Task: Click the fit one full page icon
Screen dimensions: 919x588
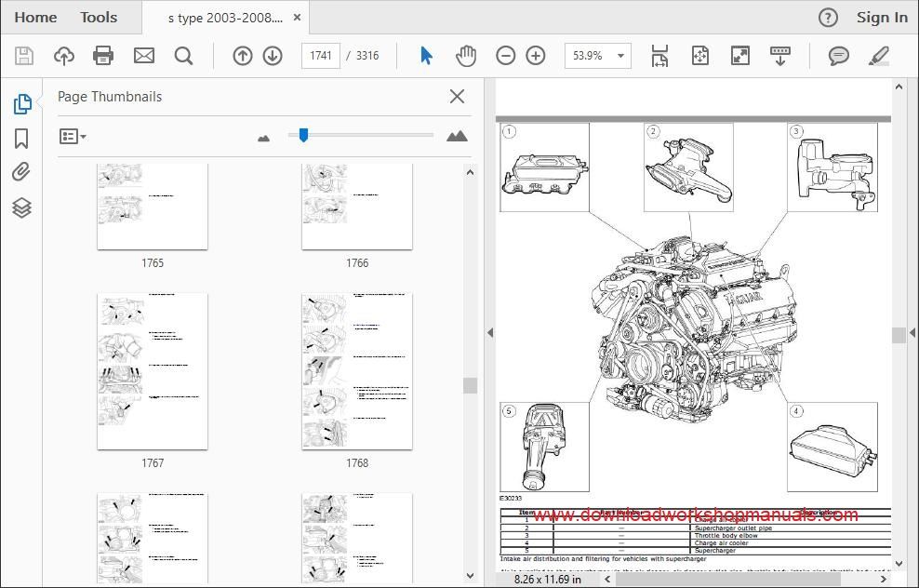Action: (x=700, y=56)
